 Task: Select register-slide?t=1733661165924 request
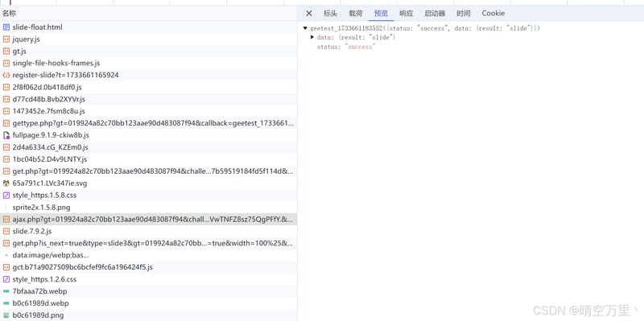pyautogui.click(x=149, y=76)
